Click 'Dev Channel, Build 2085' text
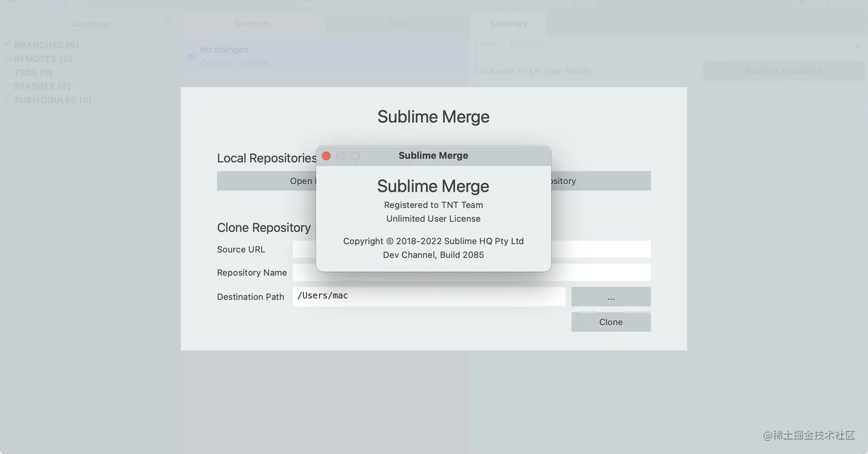This screenshot has height=454, width=868. click(433, 255)
